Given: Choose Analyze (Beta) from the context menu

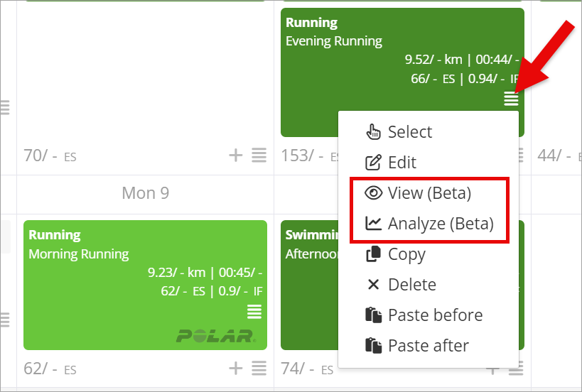Looking at the screenshot, I should tap(430, 224).
